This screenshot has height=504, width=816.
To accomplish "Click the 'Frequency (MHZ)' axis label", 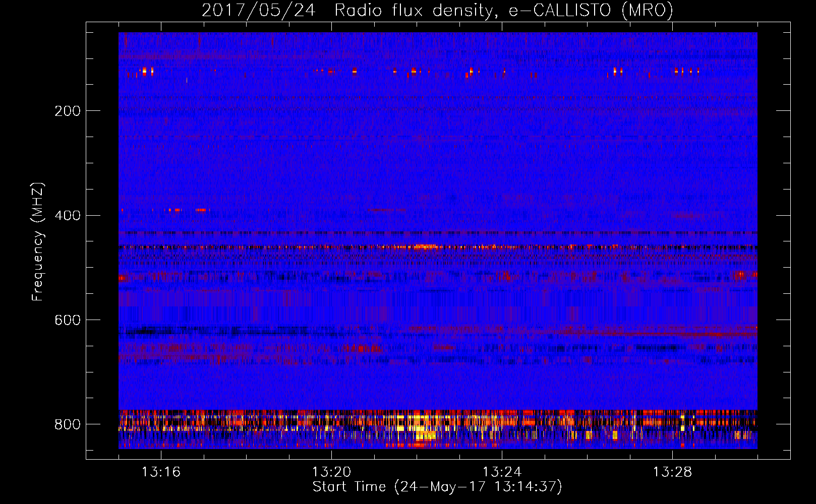I will point(38,241).
